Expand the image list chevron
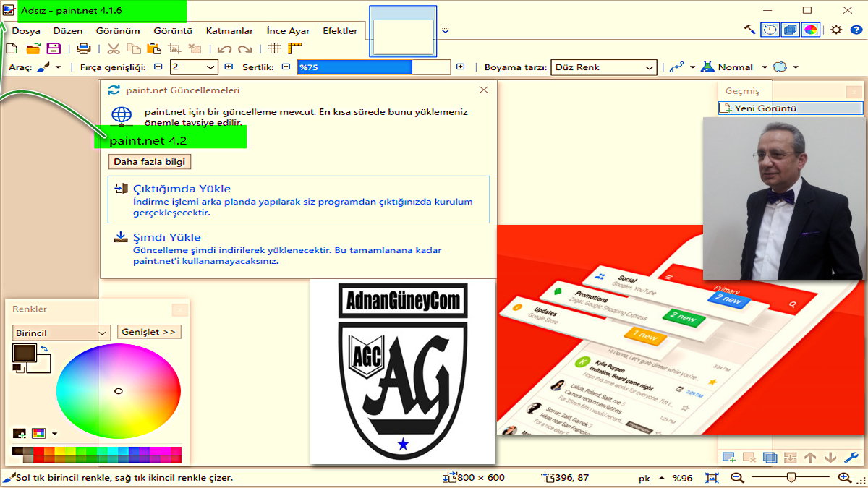Viewport: 868px width, 488px height. pyautogui.click(x=446, y=30)
